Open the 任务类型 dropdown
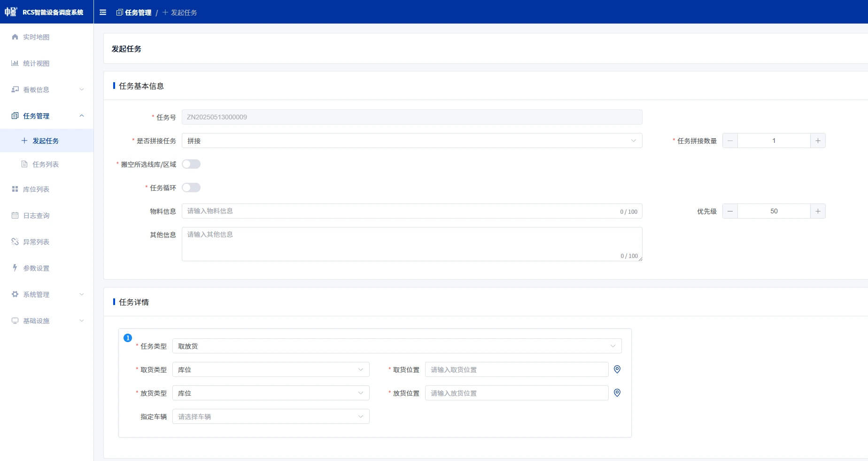This screenshot has width=868, height=461. coord(396,346)
